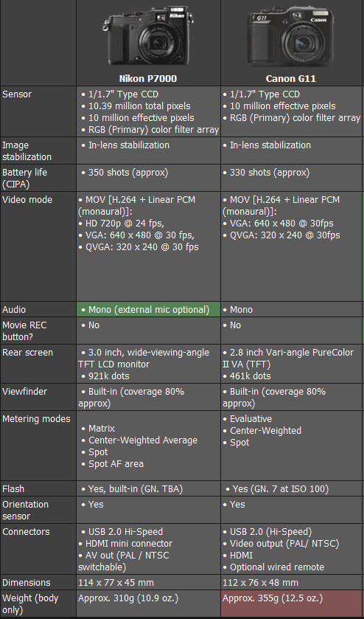The image size is (364, 619).
Task: Click the 'Image stabilization' row label
Action: click(27, 151)
